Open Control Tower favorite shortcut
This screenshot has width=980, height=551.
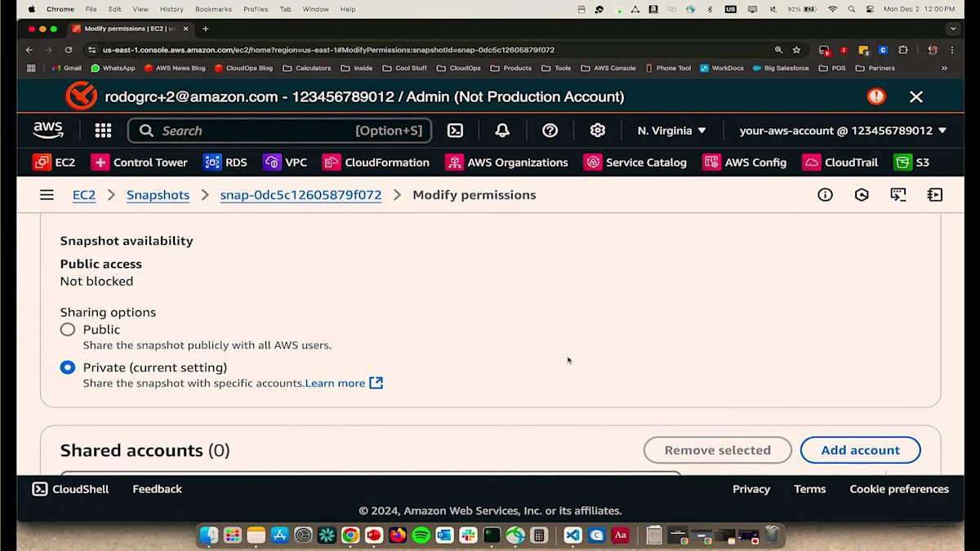click(x=139, y=162)
